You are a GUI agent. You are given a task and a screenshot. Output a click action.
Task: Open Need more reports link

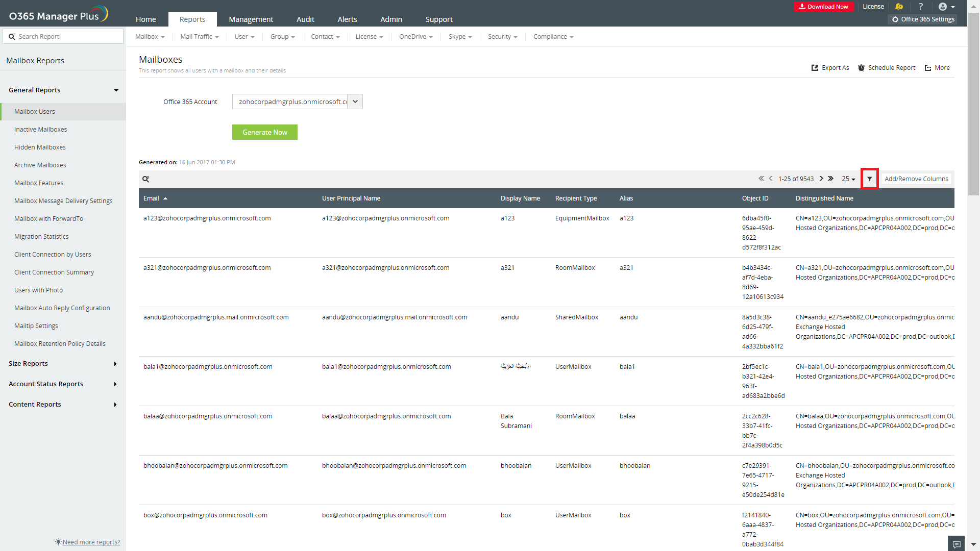click(91, 542)
